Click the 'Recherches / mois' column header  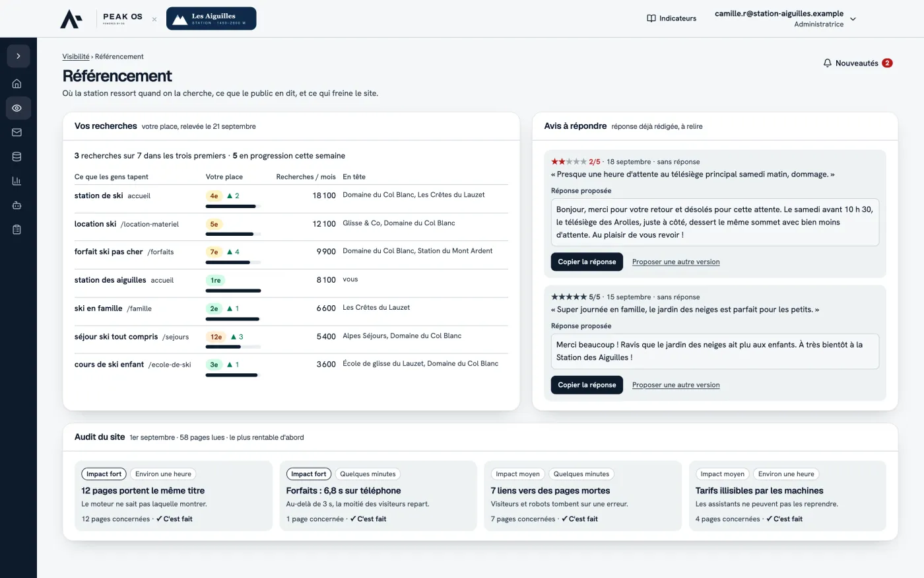coord(306,177)
